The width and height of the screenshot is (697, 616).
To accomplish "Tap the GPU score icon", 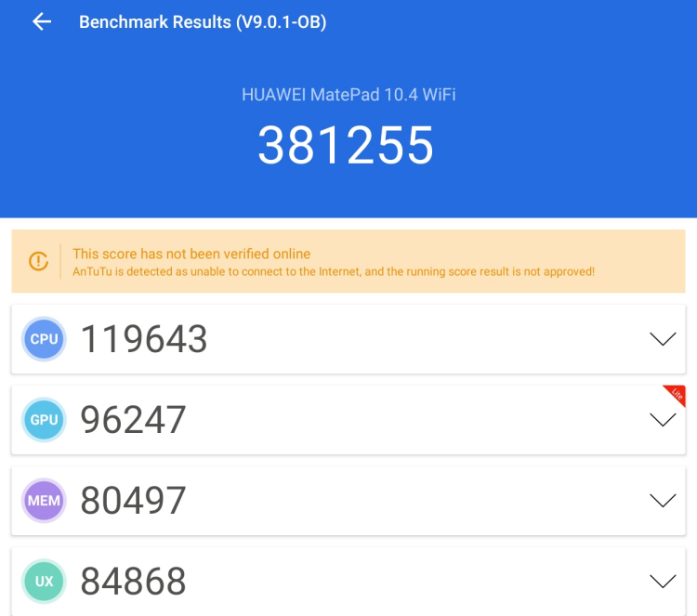I will coord(44,420).
